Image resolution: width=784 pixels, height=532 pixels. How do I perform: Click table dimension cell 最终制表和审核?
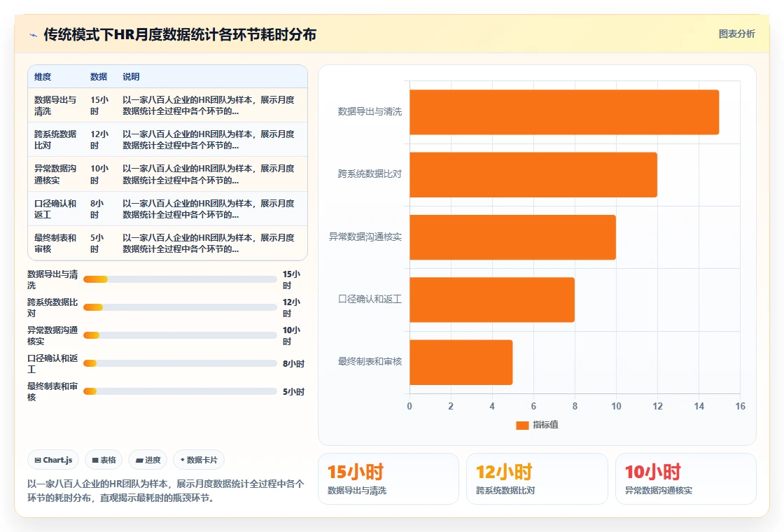pyautogui.click(x=55, y=244)
